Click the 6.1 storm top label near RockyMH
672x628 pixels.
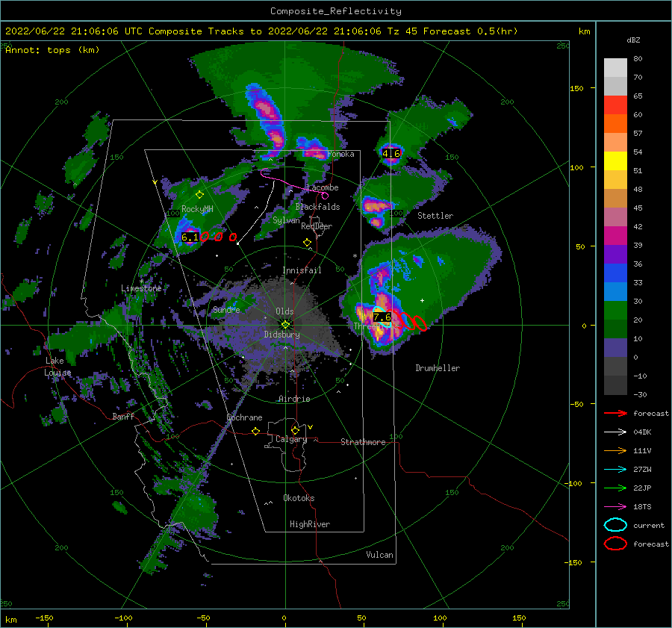[190, 237]
